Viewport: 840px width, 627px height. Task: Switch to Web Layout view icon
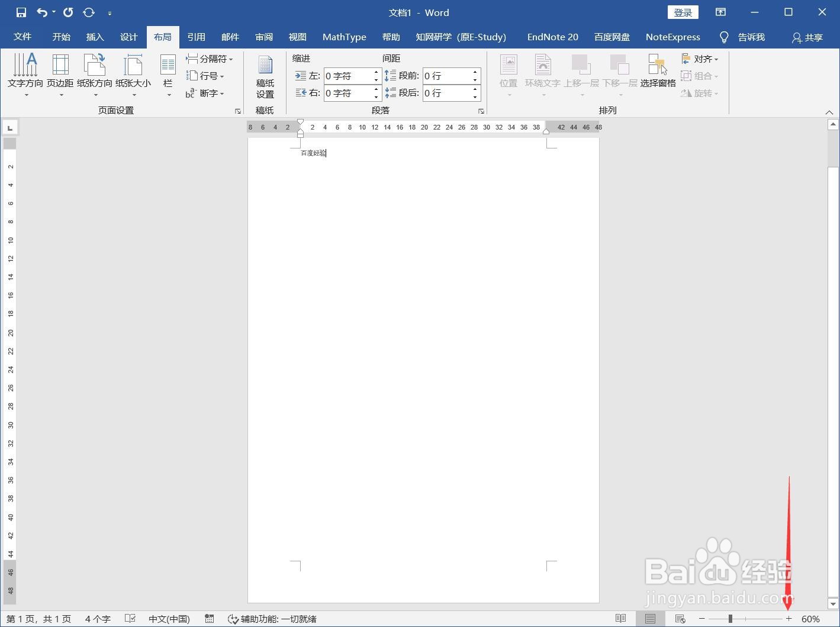pyautogui.click(x=680, y=619)
